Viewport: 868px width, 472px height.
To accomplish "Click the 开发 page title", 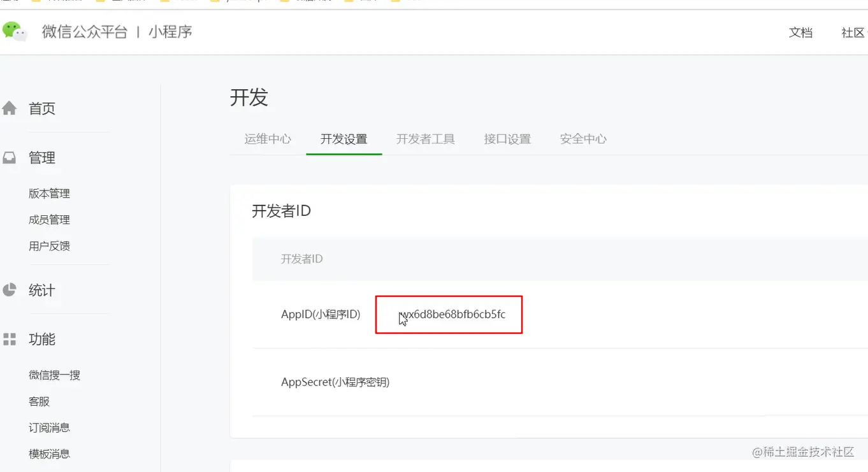I will (249, 97).
